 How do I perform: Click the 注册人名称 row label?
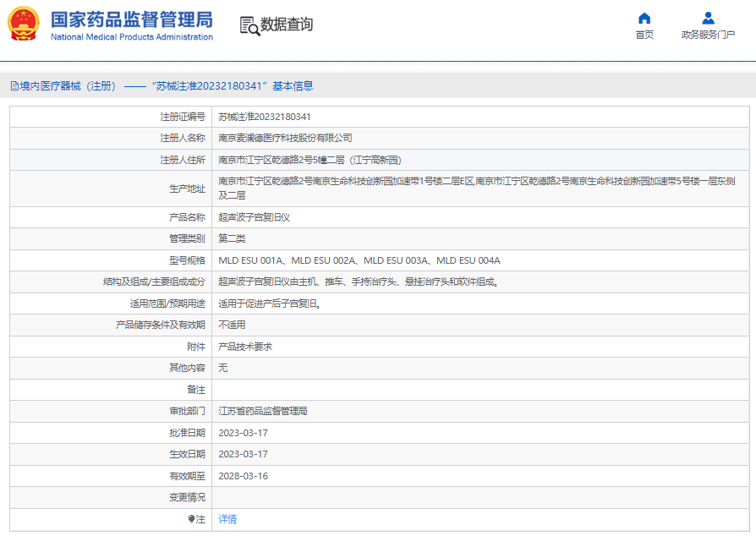(183, 139)
